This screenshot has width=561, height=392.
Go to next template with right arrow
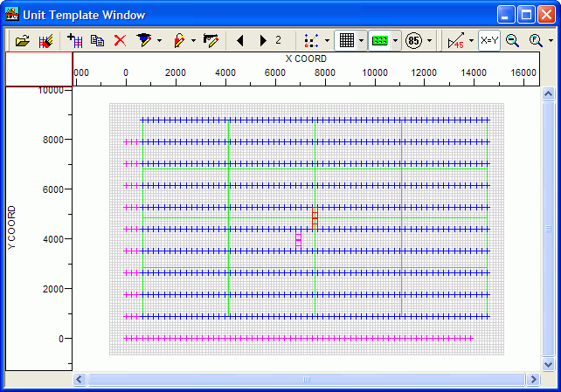[x=263, y=41]
